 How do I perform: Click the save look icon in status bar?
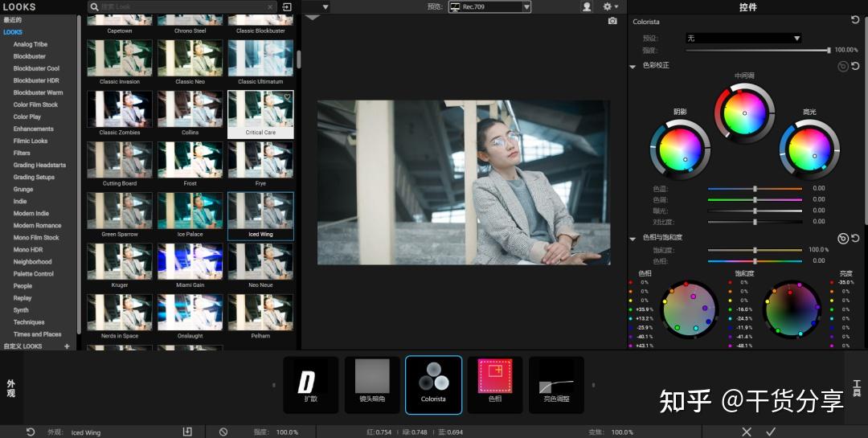(187, 432)
